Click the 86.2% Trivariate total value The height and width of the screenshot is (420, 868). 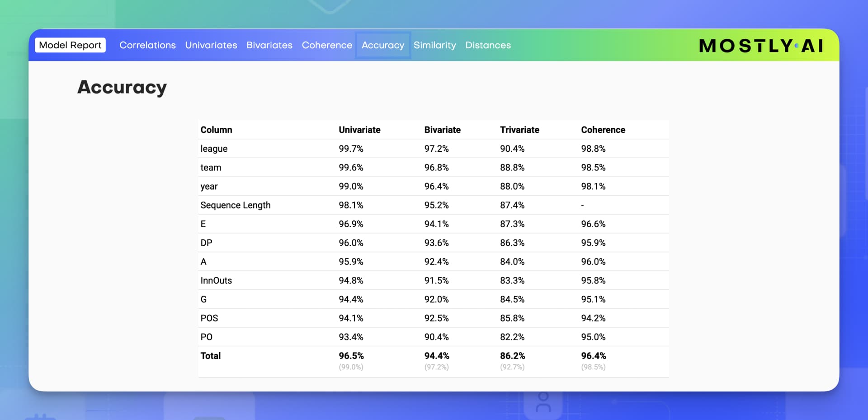[513, 356]
